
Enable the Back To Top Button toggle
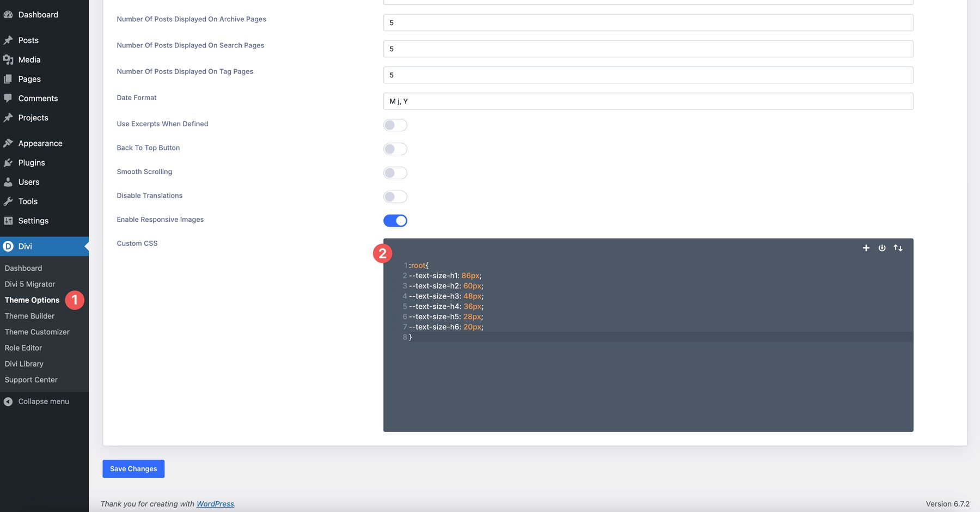pyautogui.click(x=395, y=149)
